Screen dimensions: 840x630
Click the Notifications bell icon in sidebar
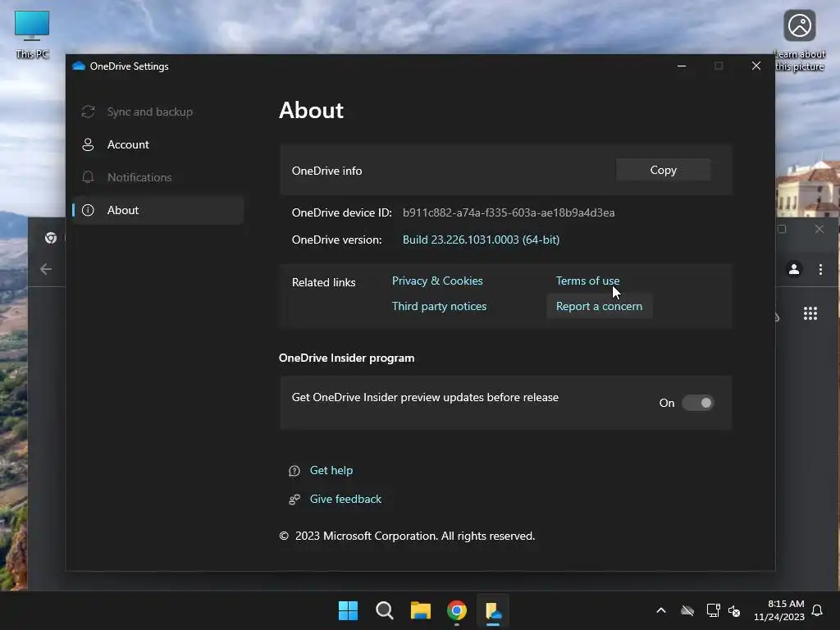(x=88, y=177)
